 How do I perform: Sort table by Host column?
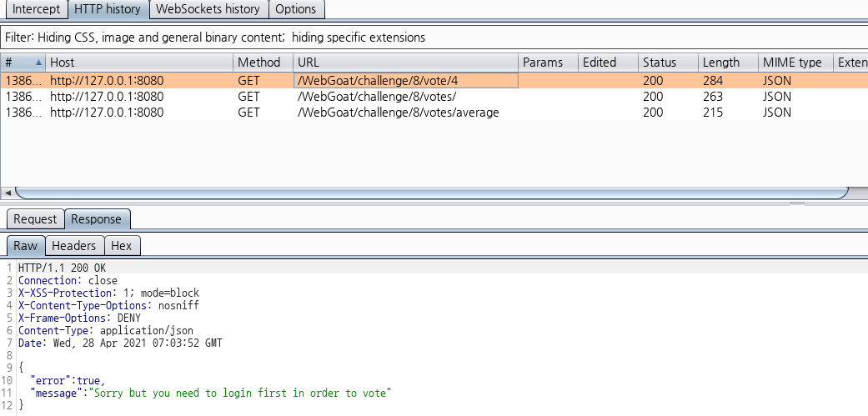138,63
